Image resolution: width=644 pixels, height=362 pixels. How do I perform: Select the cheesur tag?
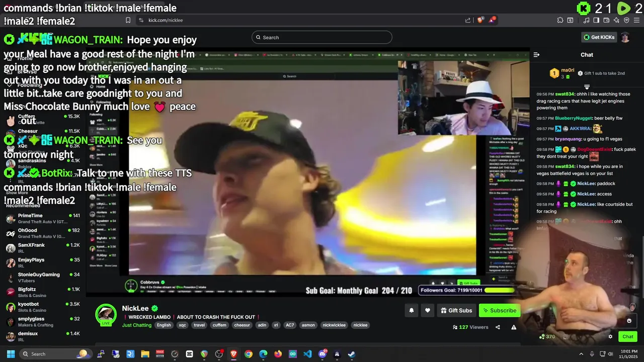(242, 325)
